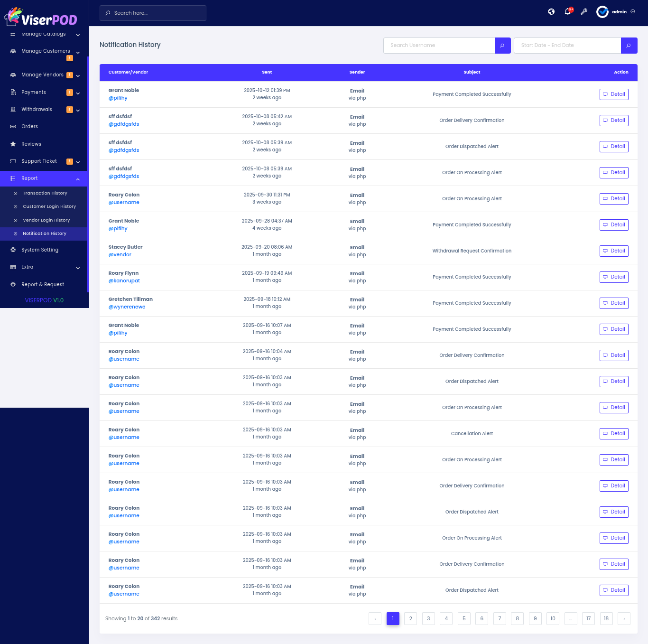648x644 pixels.
Task: Click the wrench icon in header
Action: tap(584, 12)
